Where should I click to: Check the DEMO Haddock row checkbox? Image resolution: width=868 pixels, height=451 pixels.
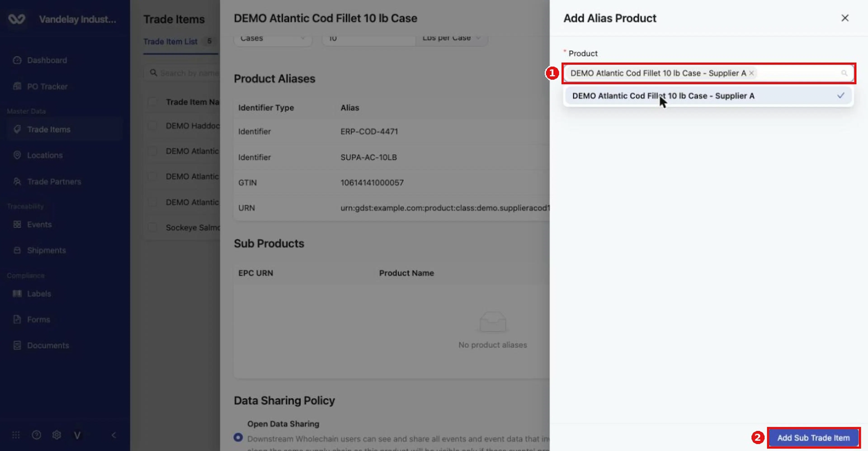point(153,126)
